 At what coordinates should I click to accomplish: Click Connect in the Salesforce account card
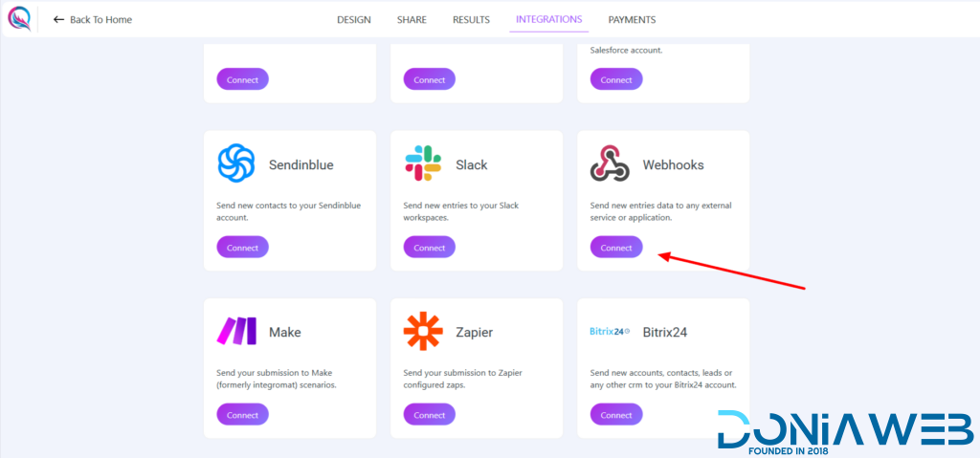pos(616,79)
